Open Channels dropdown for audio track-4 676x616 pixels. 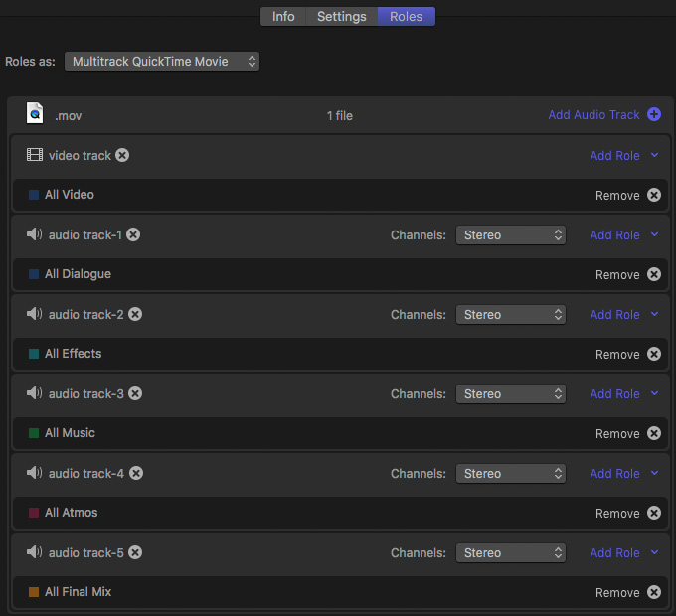pos(510,474)
